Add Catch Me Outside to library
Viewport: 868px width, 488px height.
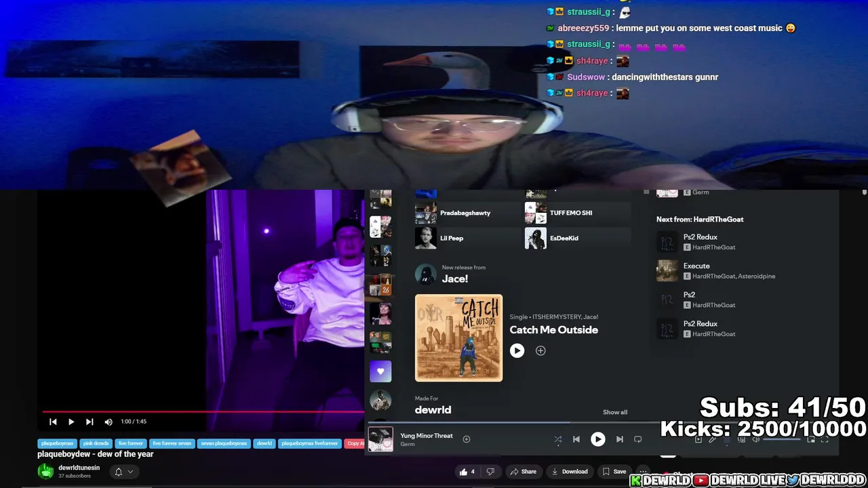[x=540, y=350]
